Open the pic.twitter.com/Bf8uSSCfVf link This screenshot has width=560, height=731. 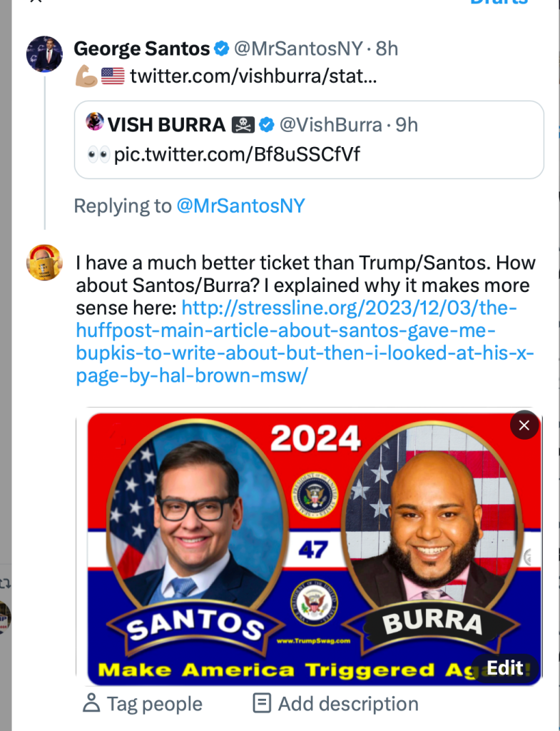click(x=237, y=153)
